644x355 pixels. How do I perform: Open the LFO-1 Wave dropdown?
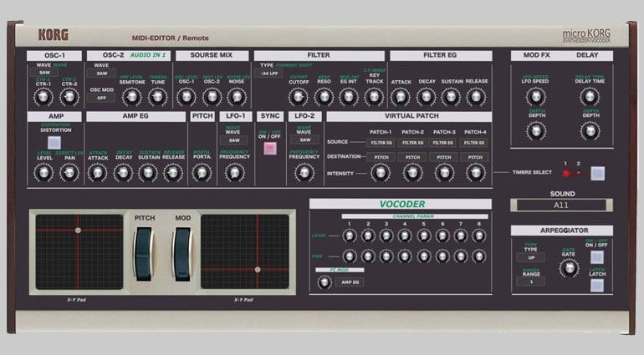coord(234,140)
